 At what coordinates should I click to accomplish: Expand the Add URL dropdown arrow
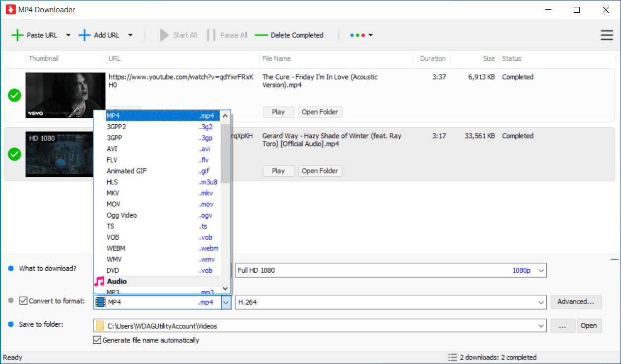[130, 35]
